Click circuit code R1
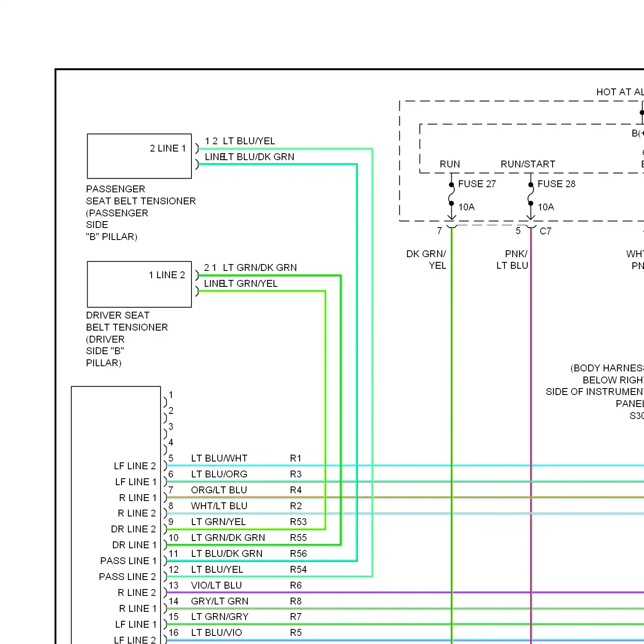The width and height of the screenshot is (644, 644). (296, 458)
